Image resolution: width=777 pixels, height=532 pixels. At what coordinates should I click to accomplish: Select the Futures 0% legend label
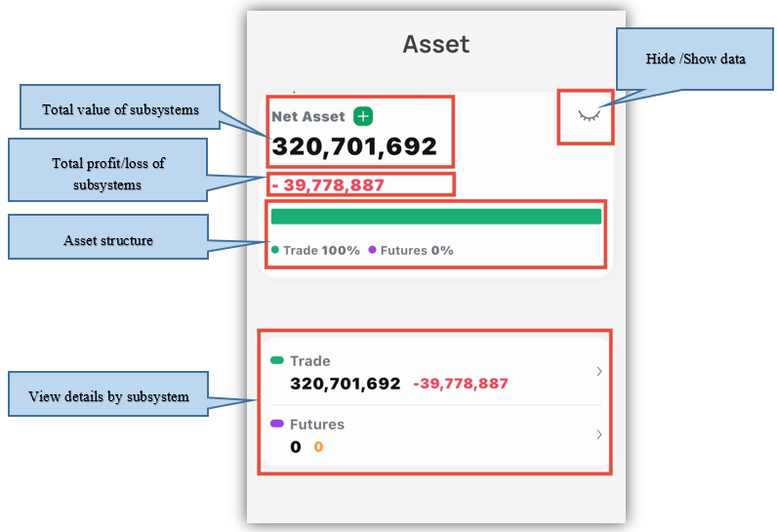[417, 251]
